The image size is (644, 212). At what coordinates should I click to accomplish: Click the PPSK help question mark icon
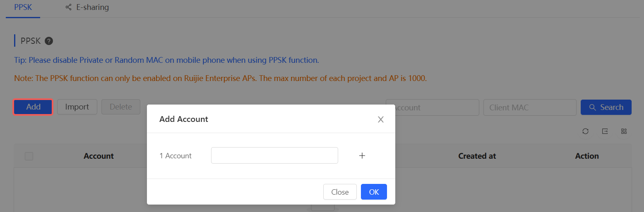point(49,41)
